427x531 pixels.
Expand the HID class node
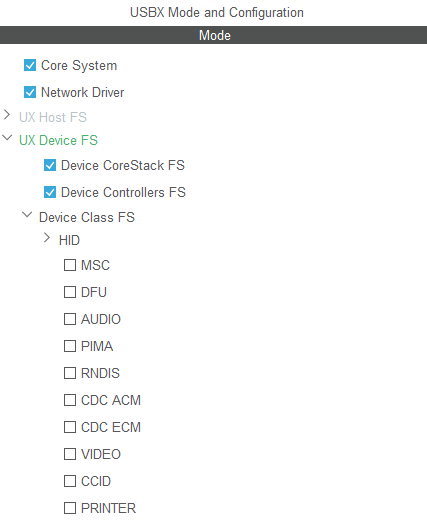47,238
